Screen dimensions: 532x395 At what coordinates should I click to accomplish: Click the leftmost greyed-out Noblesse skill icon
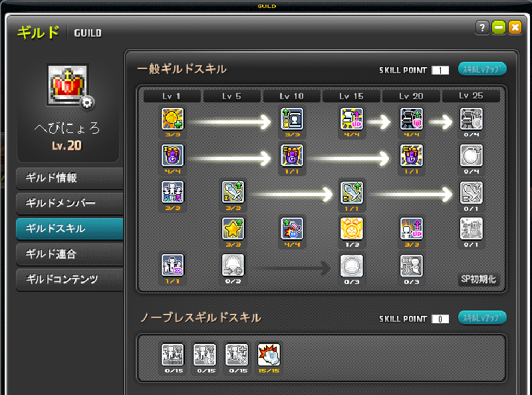pos(173,354)
